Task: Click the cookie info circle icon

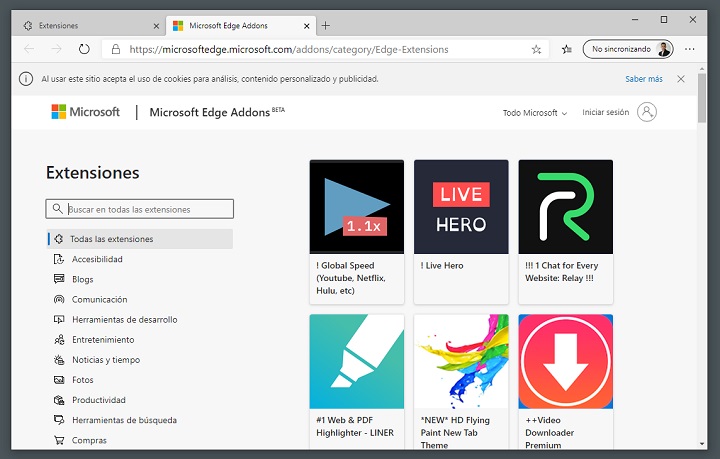Action: tap(26, 79)
